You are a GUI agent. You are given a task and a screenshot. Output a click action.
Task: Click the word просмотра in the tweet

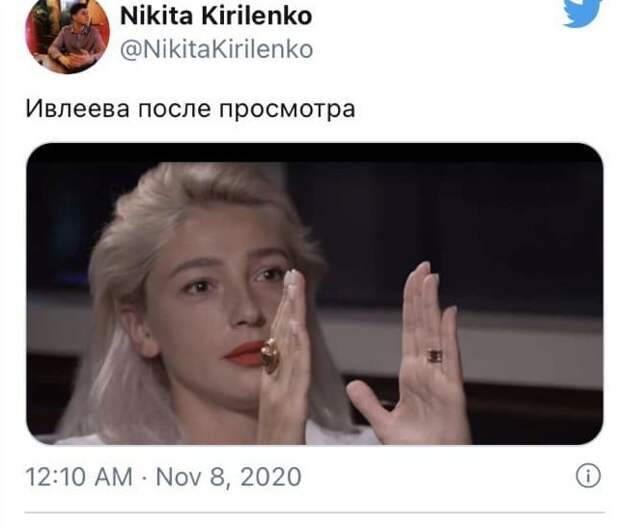click(287, 110)
